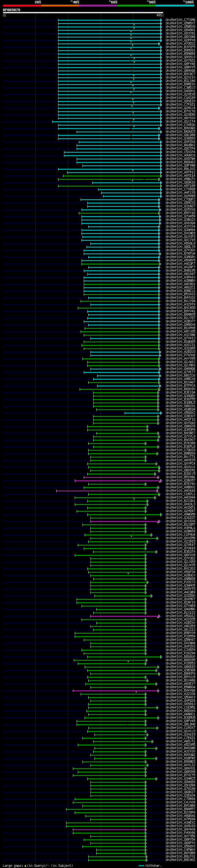Click the UniRef100_Q38893 label
Image resolution: width=197 pixels, height=868 pixels.
(x=180, y=139)
